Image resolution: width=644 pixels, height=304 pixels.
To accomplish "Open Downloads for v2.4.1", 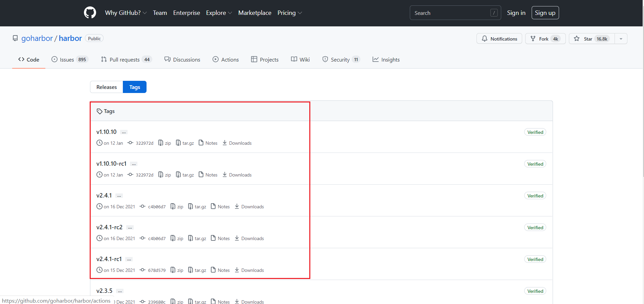I will pos(249,207).
